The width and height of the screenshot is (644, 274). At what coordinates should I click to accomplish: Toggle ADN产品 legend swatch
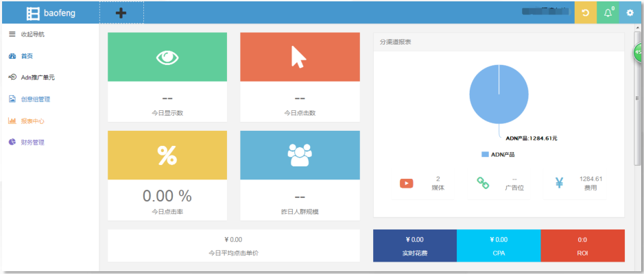click(x=485, y=155)
